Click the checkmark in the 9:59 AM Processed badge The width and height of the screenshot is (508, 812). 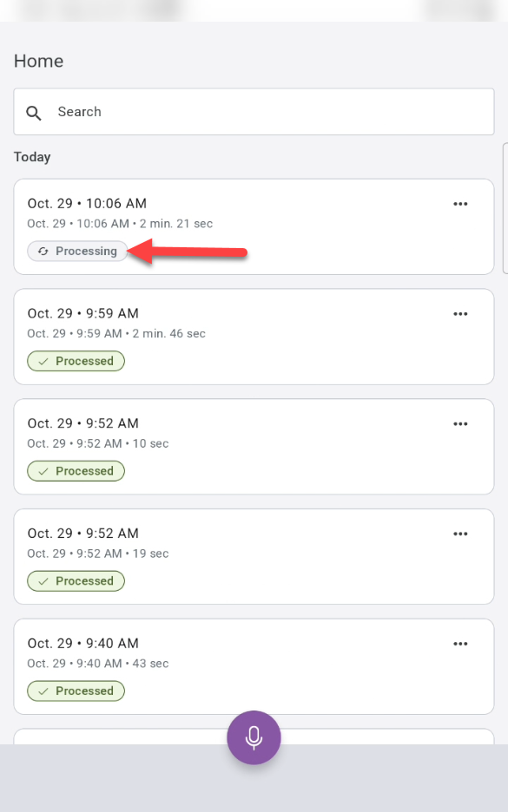click(x=42, y=361)
